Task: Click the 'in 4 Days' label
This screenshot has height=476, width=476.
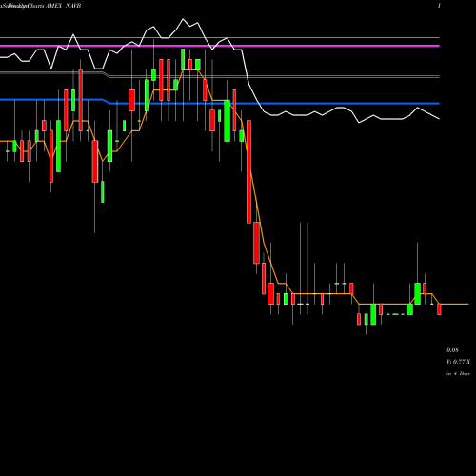Action: (458, 374)
